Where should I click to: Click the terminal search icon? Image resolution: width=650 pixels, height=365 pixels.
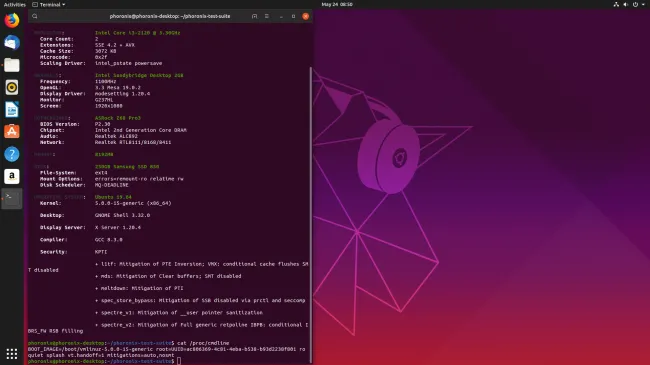click(x=35, y=16)
